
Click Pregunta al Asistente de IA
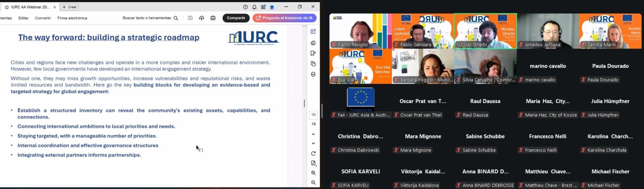(x=284, y=18)
